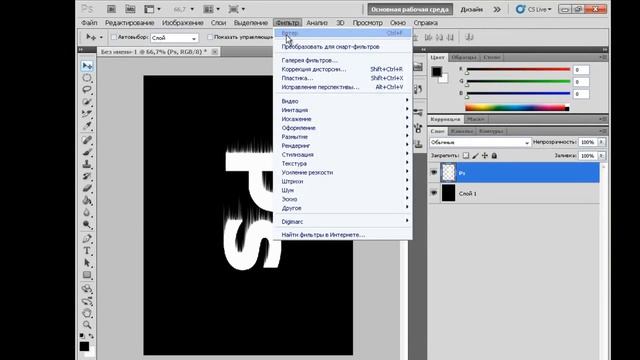
Task: Select the Move tool
Action: coord(87,66)
